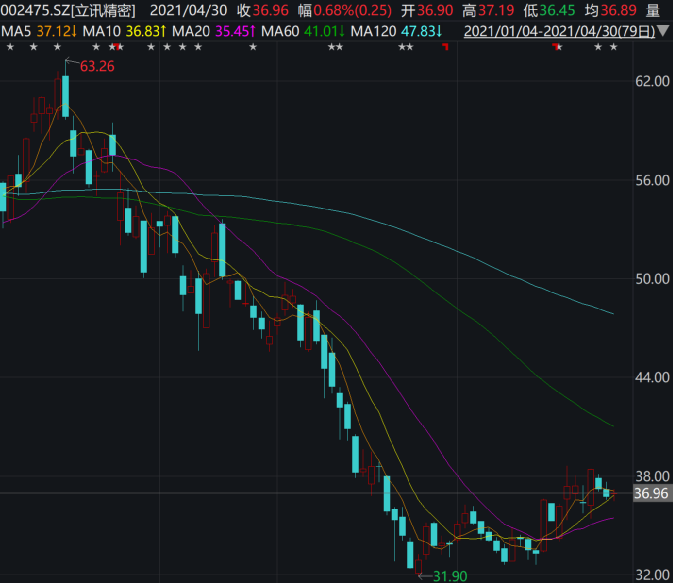Click the 44.00 price axis label
Image resolution: width=673 pixels, height=583 pixels.
[650, 377]
